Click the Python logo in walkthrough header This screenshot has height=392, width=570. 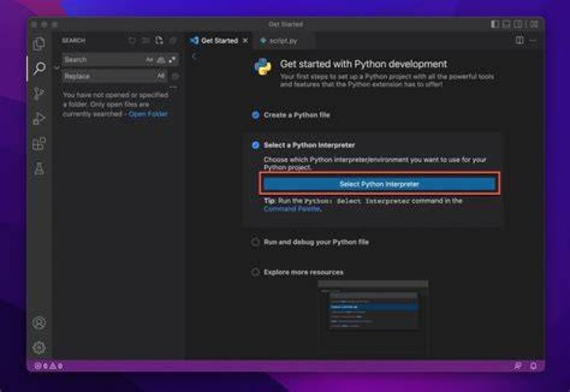tap(263, 67)
